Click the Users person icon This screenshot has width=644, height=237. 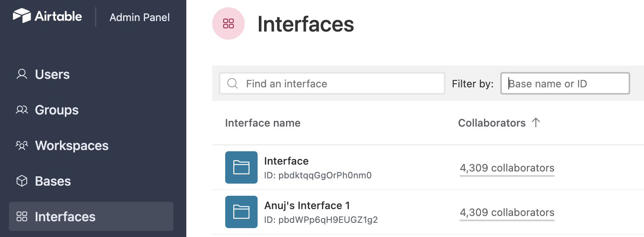22,74
